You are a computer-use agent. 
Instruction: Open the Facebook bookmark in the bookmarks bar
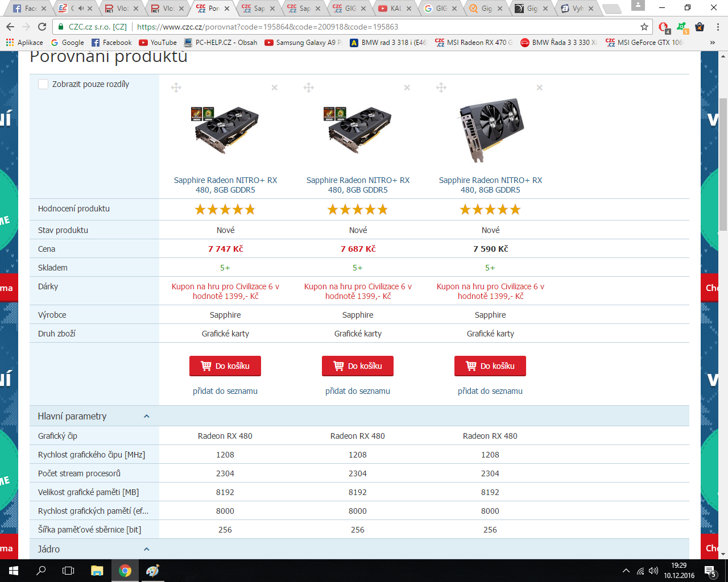point(111,43)
